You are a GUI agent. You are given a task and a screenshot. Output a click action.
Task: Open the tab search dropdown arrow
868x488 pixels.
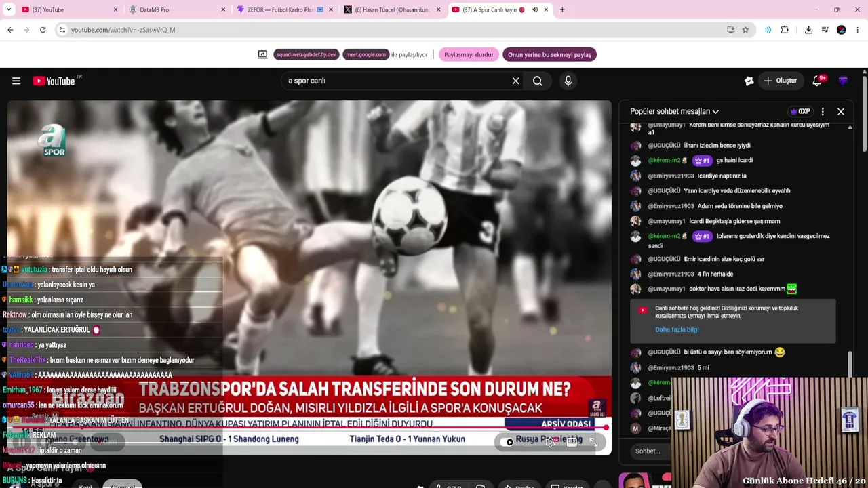(x=10, y=9)
